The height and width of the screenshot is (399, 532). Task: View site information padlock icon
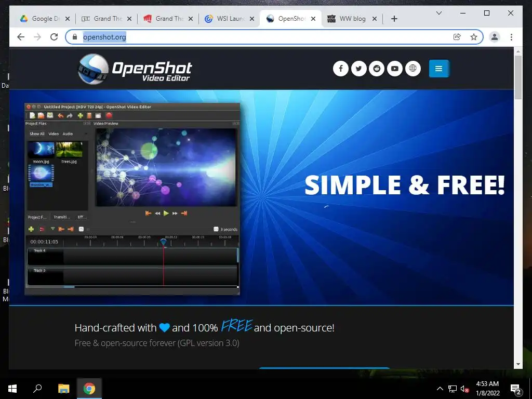[75, 37]
